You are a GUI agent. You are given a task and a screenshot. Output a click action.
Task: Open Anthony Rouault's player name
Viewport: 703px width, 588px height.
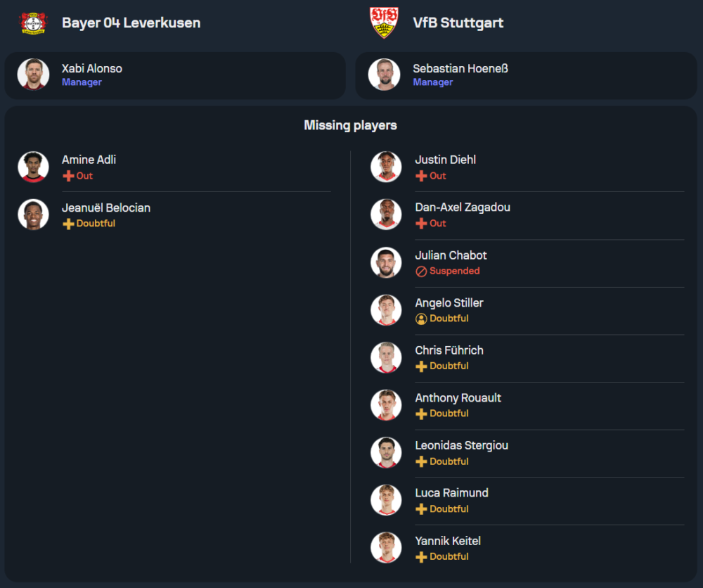[458, 397]
